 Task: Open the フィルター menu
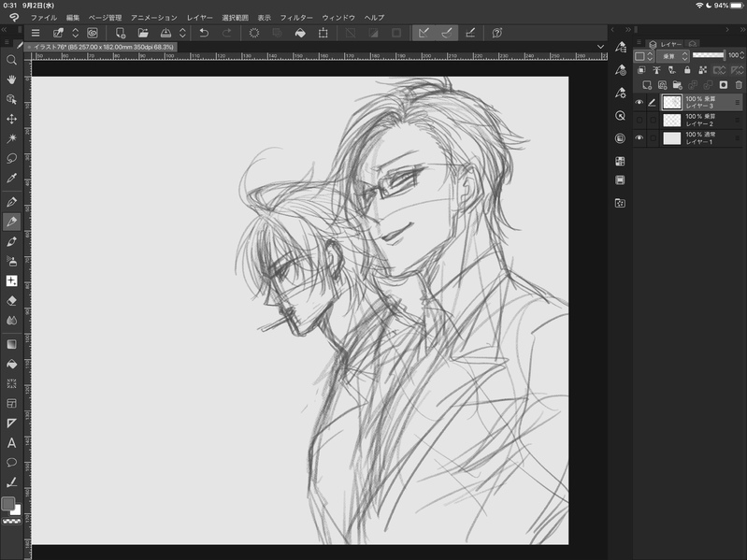click(x=296, y=18)
